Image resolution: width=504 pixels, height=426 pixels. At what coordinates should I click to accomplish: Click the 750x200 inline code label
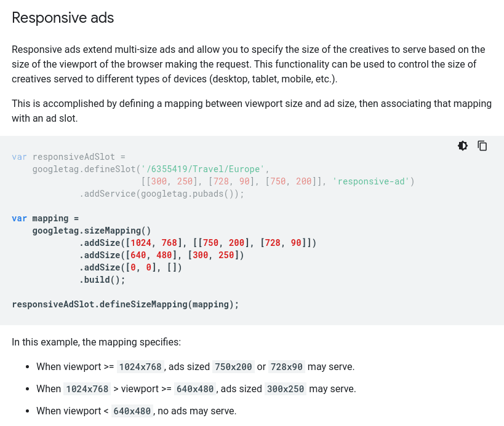point(233,366)
